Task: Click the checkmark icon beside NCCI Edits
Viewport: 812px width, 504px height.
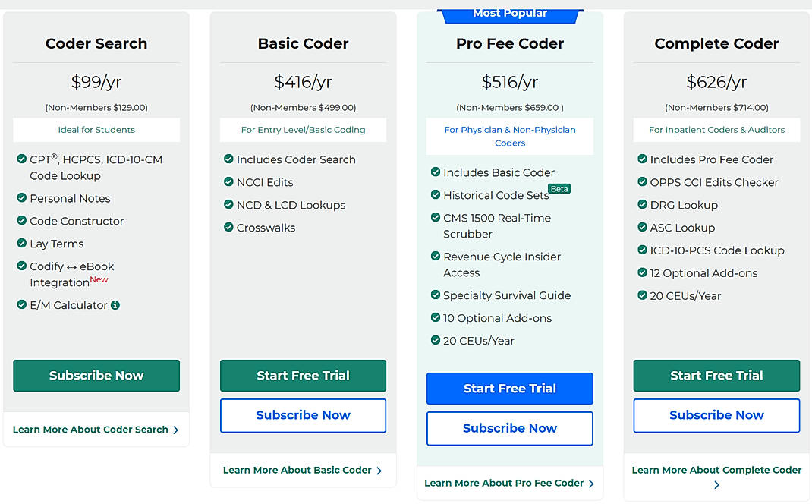Action: tap(228, 182)
